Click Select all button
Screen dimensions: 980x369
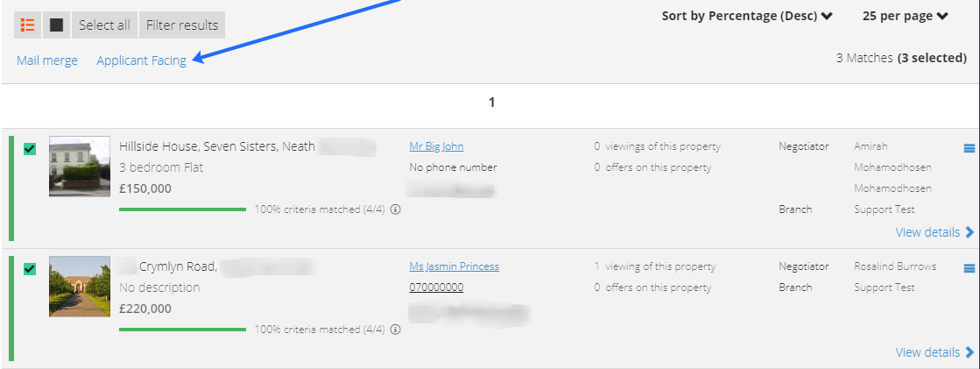pos(104,25)
